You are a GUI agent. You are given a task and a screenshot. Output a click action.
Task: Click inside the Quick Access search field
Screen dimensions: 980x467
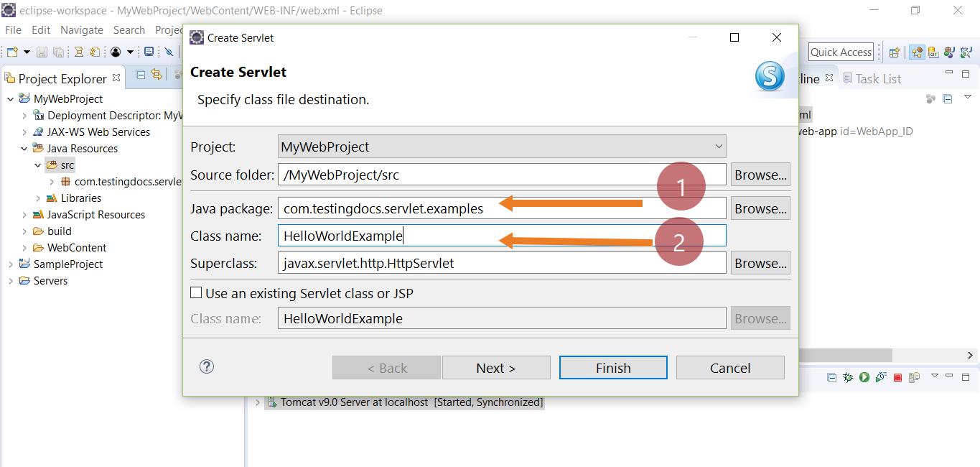840,52
